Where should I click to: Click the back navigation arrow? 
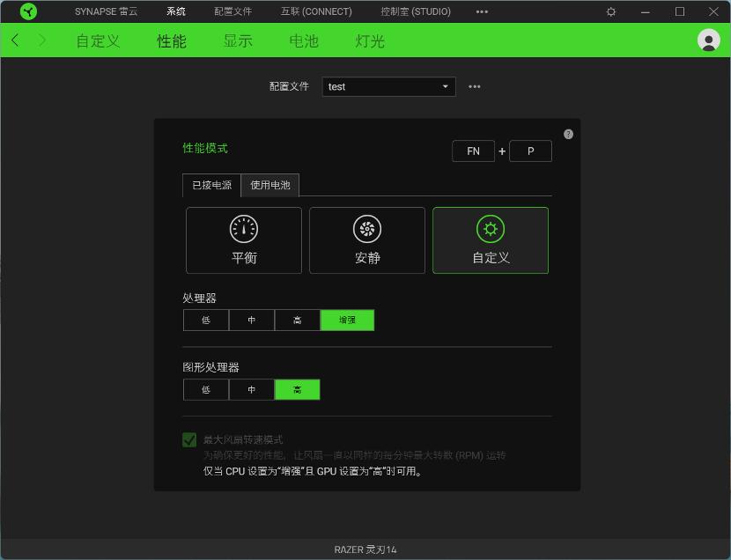14,40
